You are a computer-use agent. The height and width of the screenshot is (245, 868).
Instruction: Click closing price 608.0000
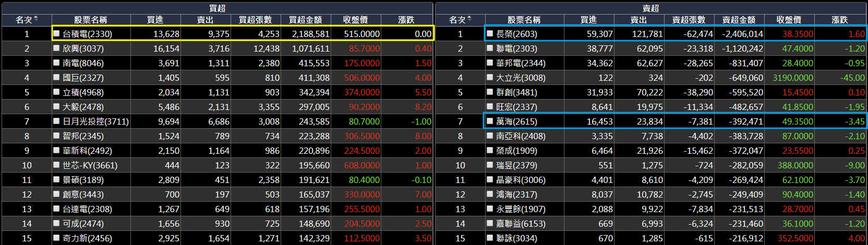361,165
